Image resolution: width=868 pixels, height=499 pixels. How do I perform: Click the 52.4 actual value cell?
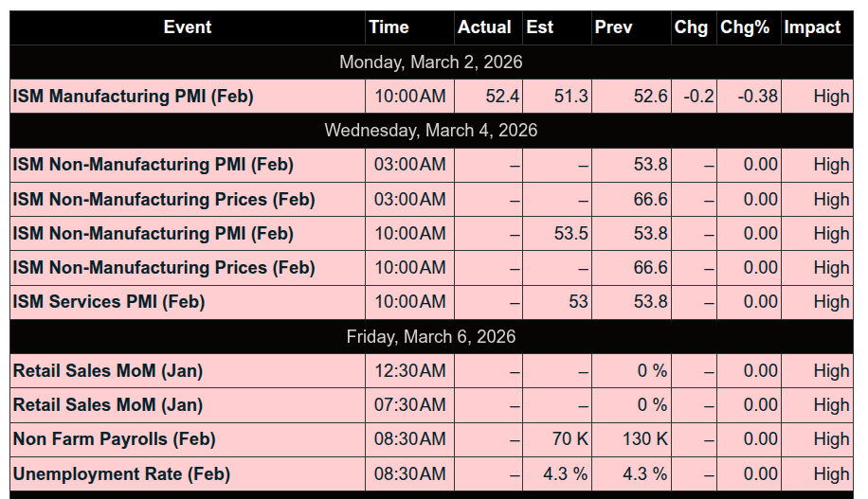point(501,97)
